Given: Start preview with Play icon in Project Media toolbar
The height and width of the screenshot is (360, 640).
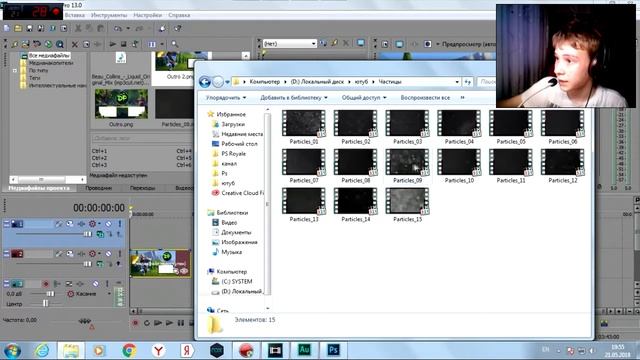Looking at the screenshot, I should tap(113, 44).
